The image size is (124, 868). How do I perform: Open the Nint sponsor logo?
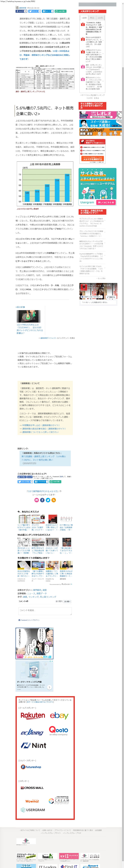[x=33, y=745]
